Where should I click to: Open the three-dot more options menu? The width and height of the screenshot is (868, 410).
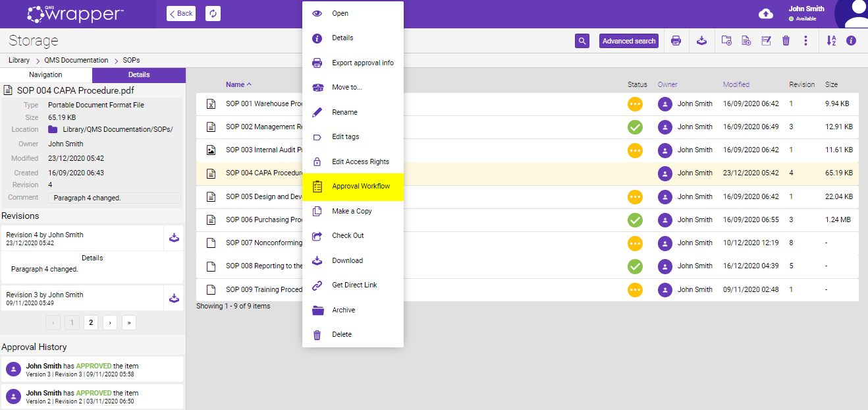coord(805,41)
